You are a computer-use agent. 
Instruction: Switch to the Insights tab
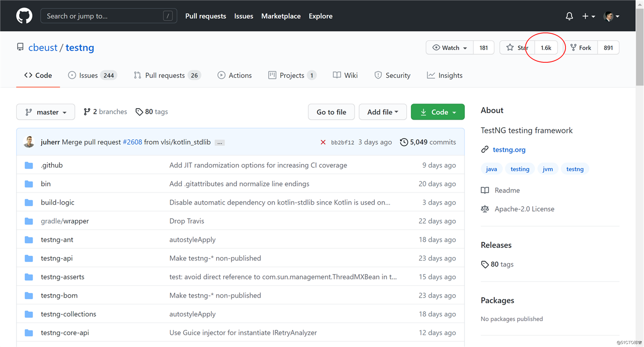[x=445, y=75]
